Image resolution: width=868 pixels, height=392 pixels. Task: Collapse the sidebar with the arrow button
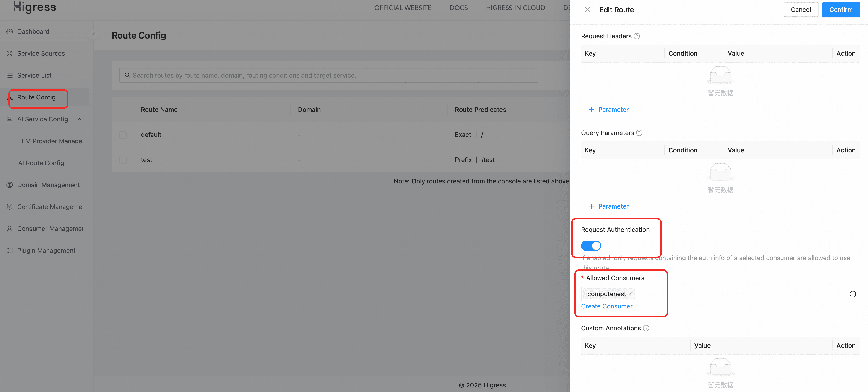[x=93, y=34]
